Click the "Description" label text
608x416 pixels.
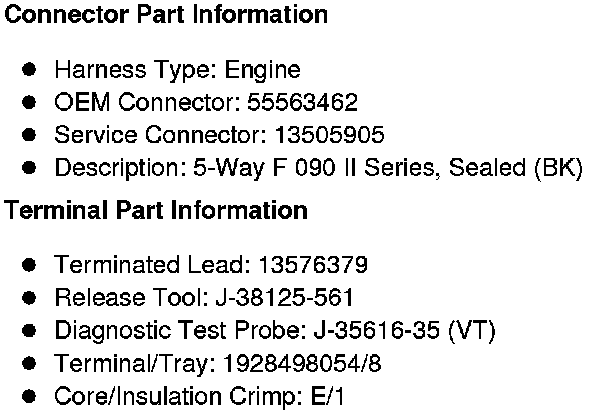pos(108,168)
